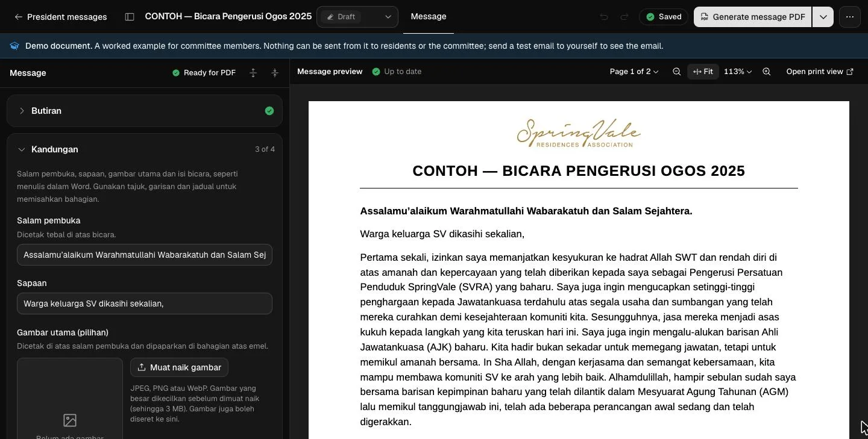Click the Sapaan input field
The height and width of the screenshot is (439, 868).
(x=145, y=304)
